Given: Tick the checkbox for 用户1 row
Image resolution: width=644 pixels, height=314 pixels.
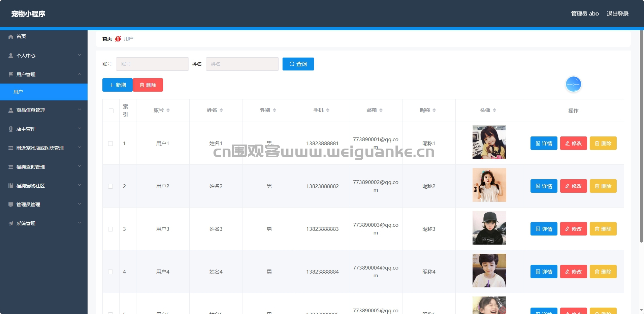Looking at the screenshot, I should pyautogui.click(x=110, y=144).
